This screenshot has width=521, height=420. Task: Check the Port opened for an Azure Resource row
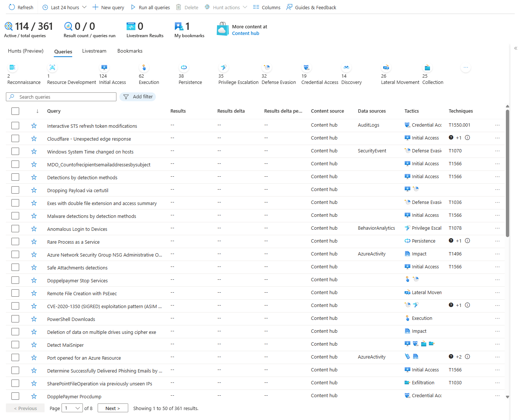(15, 357)
